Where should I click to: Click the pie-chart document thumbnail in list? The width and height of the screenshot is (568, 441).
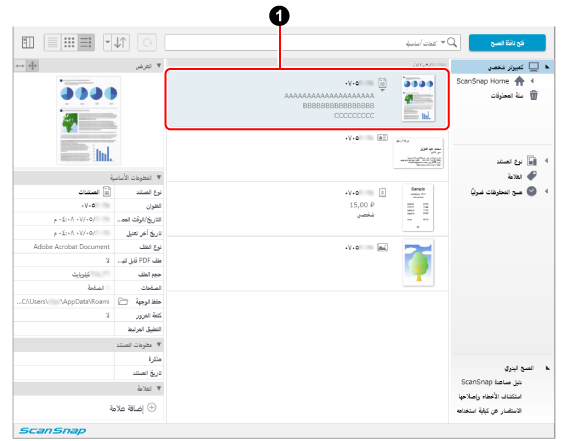coord(418,98)
